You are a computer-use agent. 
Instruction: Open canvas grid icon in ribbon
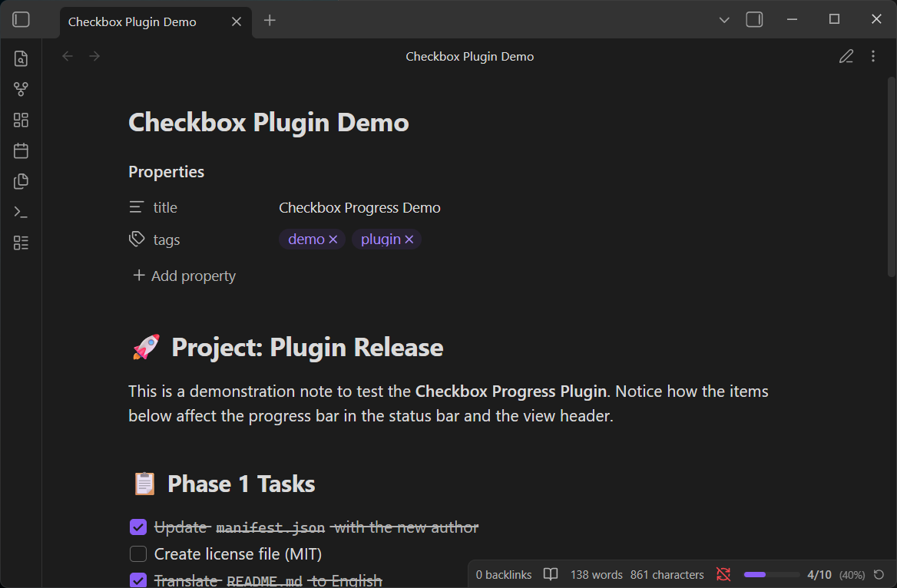[22, 120]
